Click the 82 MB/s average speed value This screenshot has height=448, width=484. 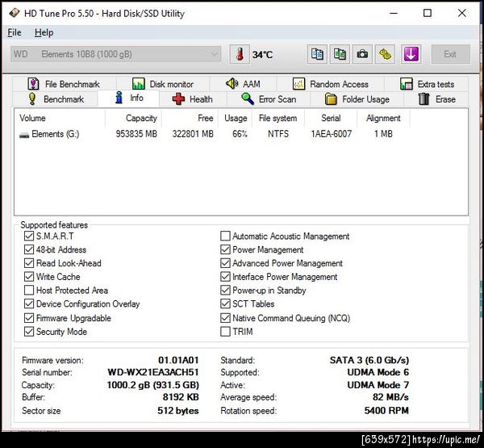pos(390,397)
